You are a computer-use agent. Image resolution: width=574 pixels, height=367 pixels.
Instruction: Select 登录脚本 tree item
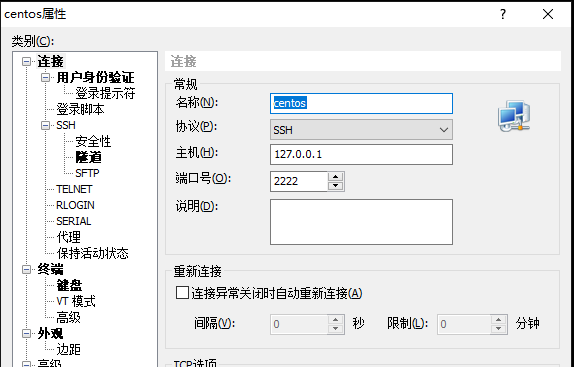click(x=80, y=109)
